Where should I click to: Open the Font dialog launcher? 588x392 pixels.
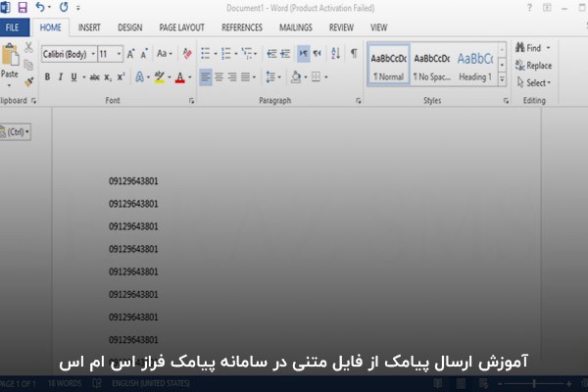[x=192, y=101]
